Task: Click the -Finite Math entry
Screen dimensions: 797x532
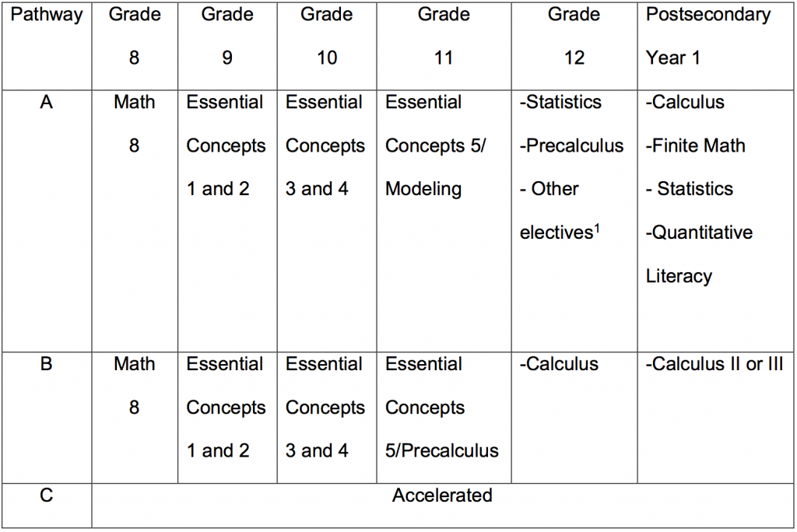Action: click(695, 145)
